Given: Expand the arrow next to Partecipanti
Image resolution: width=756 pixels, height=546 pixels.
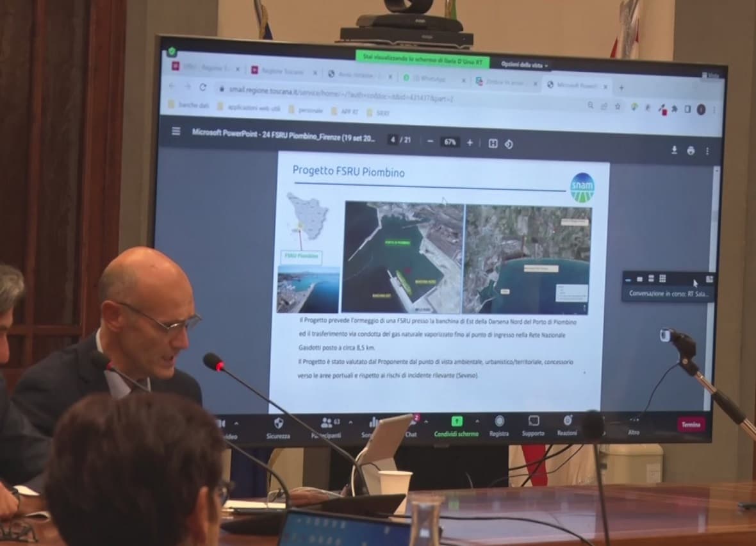Looking at the screenshot, I should pyautogui.click(x=350, y=422).
